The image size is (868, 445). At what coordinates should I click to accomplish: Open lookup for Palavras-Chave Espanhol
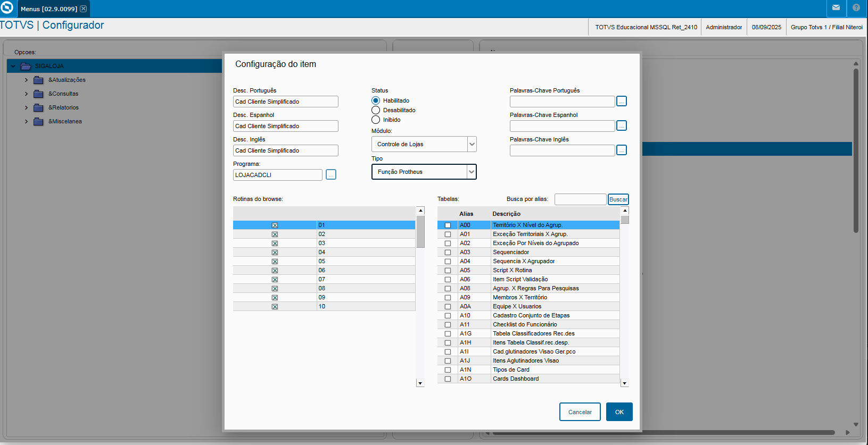pos(622,125)
